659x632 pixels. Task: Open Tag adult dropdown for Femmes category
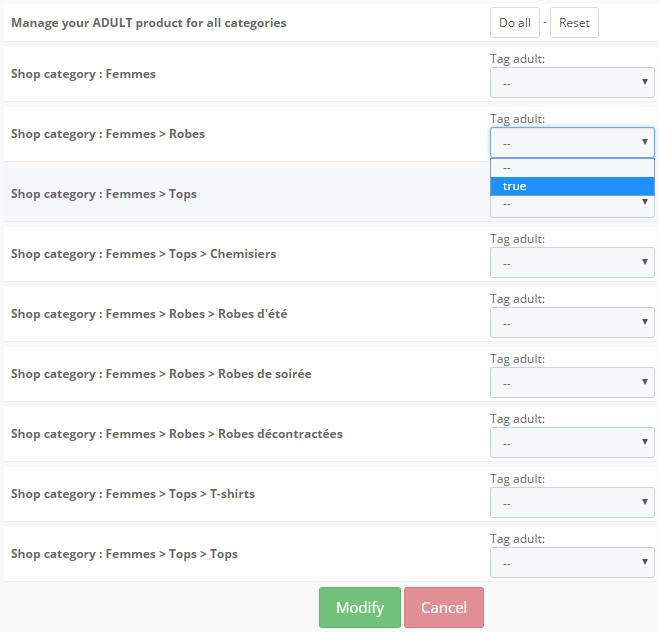click(572, 83)
